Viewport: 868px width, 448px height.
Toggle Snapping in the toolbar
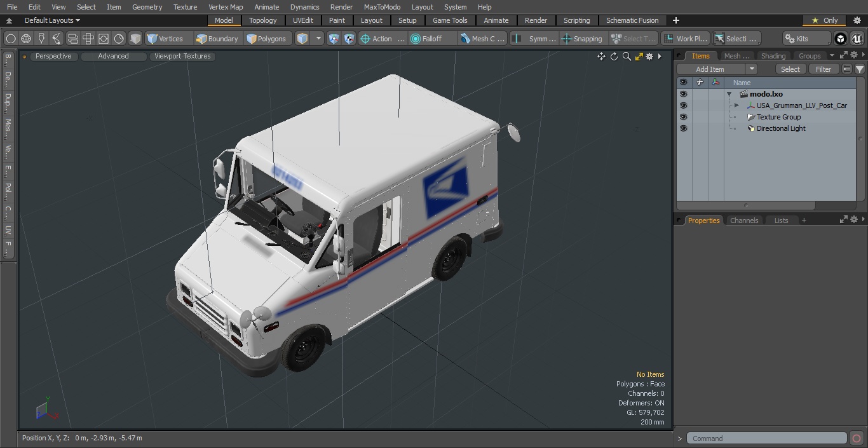click(582, 39)
